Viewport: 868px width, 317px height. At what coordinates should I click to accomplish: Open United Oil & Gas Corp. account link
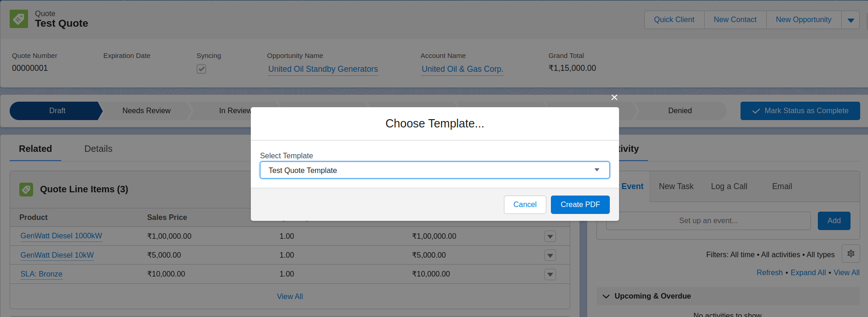click(x=463, y=69)
